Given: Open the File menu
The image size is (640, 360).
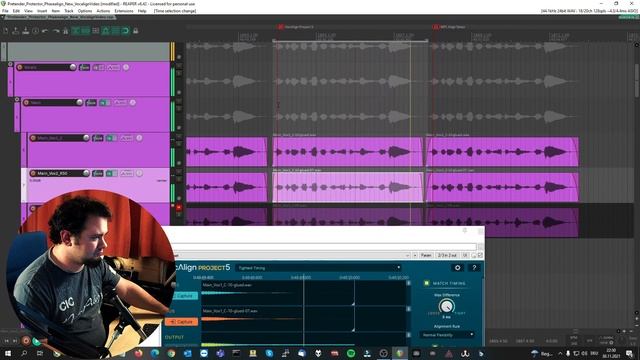Looking at the screenshot, I should pyautogui.click(x=5, y=11).
